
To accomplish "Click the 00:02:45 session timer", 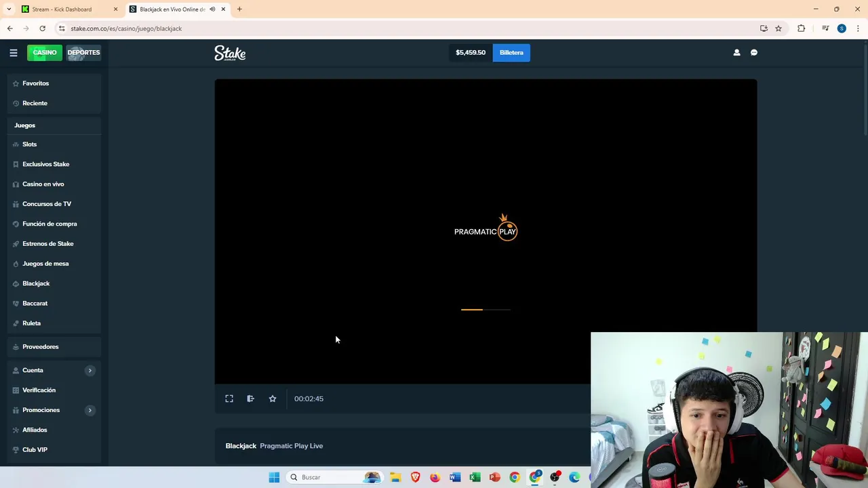I will coord(309,399).
